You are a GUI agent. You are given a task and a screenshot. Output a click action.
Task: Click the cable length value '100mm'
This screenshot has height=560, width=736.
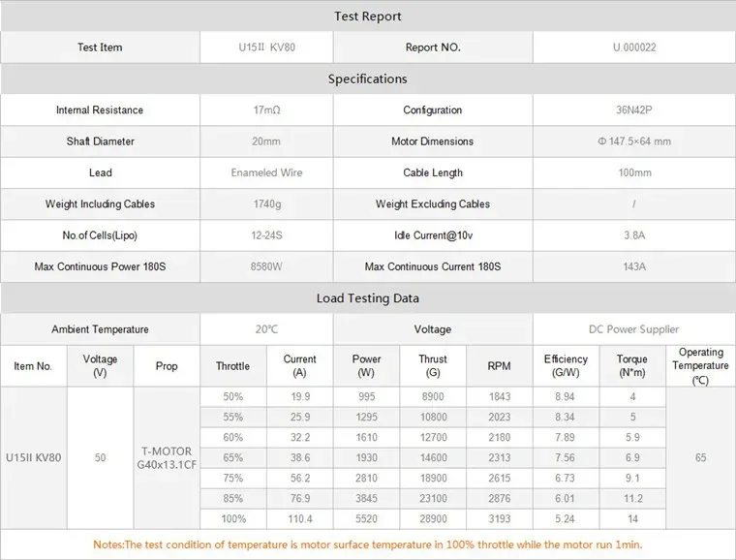tap(634, 172)
